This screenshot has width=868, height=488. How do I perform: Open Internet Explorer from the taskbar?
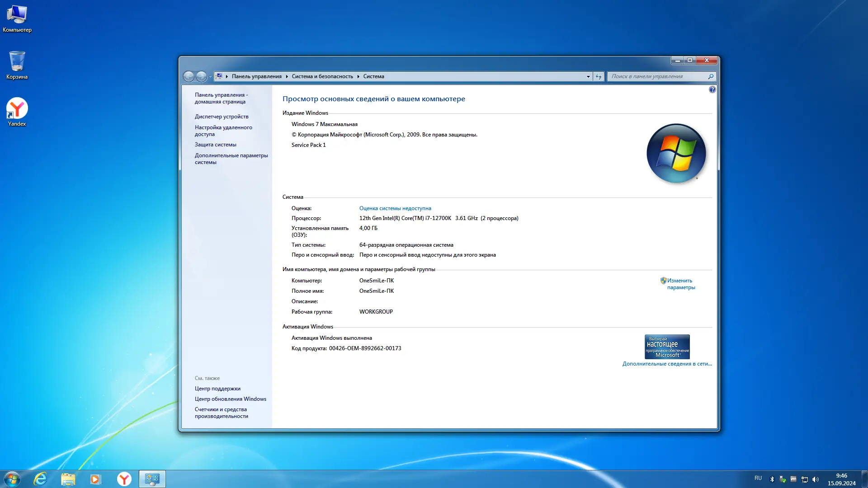point(41,479)
